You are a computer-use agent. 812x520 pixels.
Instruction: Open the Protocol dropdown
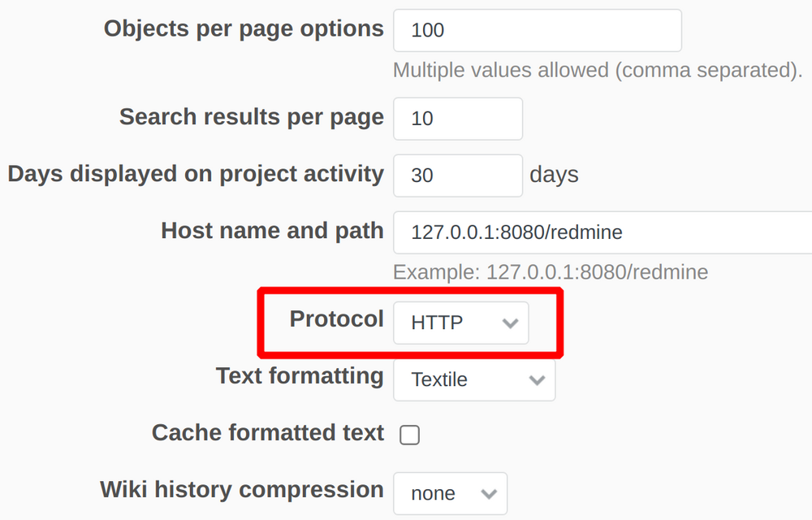tap(460, 323)
